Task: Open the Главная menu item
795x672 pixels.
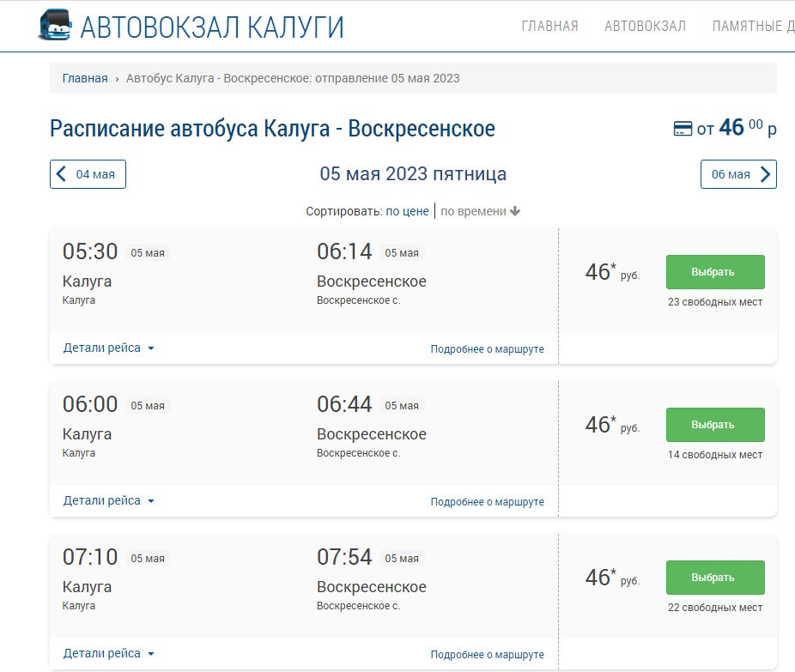Action: click(549, 26)
